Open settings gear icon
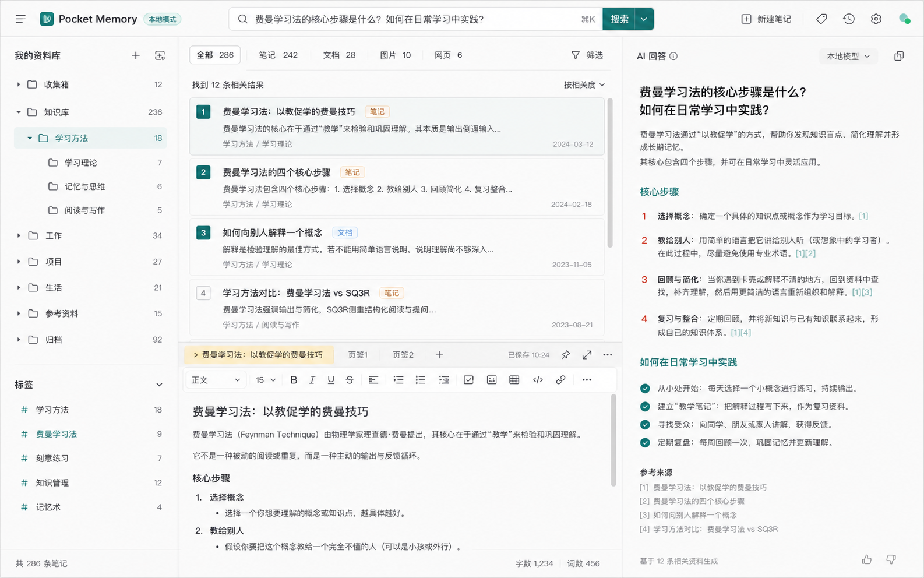This screenshot has height=578, width=924. click(876, 19)
